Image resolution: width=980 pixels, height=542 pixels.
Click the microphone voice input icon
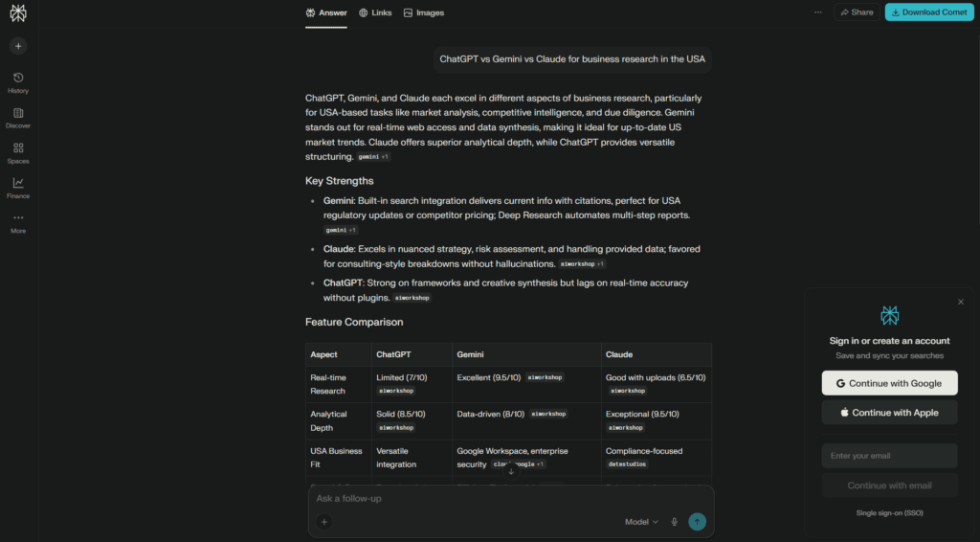pyautogui.click(x=675, y=522)
